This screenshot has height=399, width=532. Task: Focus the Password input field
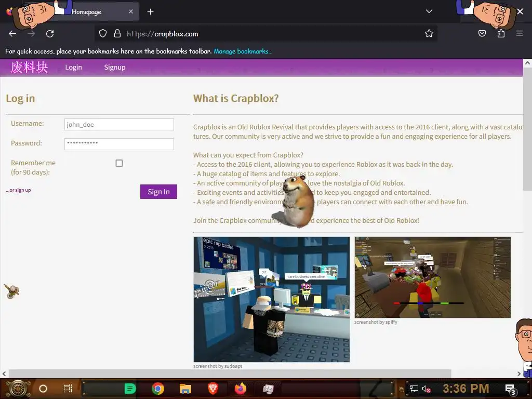coord(119,144)
